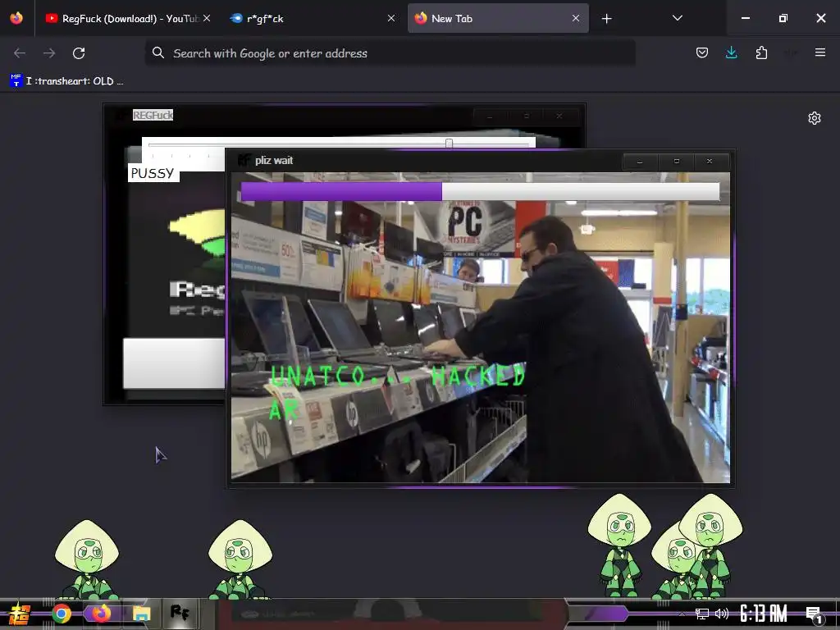Open the Firefox application menu
This screenshot has height=630, width=840.
pyautogui.click(x=819, y=52)
